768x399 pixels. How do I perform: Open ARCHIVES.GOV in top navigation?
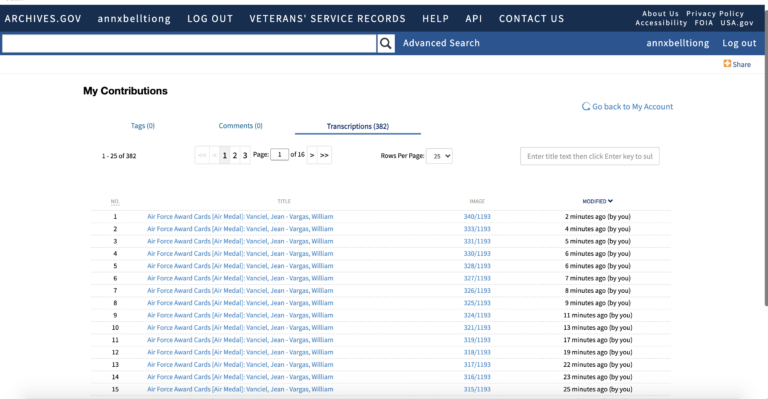tap(43, 19)
